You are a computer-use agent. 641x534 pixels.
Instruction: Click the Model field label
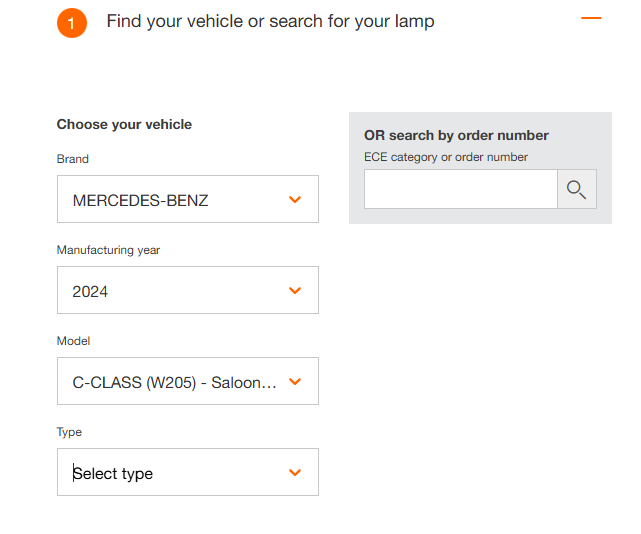point(73,341)
